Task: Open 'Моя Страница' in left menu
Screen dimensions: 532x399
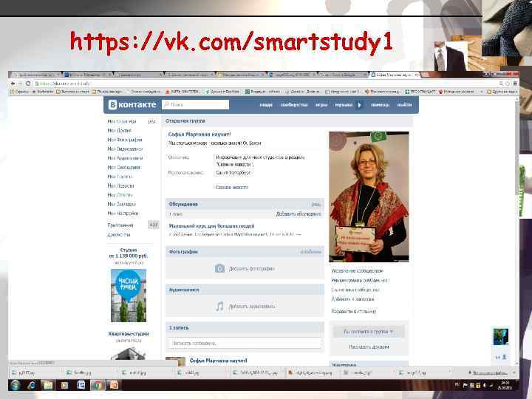Action: [x=122, y=121]
